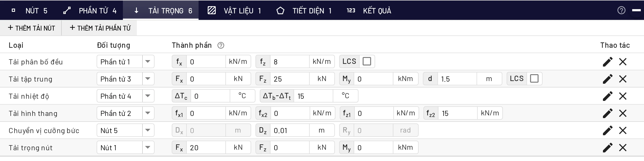Delete the Tải tập trung load row
Screen dimensions: 644x161
pyautogui.click(x=623, y=79)
